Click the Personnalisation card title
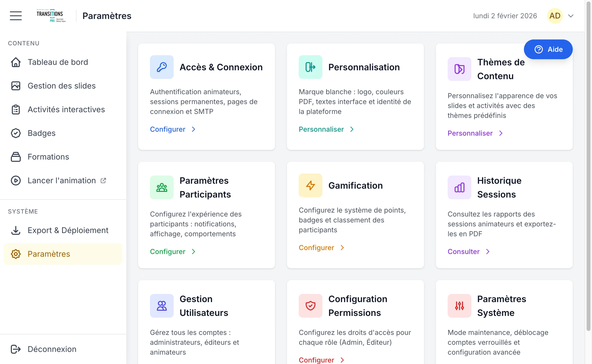Image resolution: width=592 pixels, height=364 pixels. [364, 67]
